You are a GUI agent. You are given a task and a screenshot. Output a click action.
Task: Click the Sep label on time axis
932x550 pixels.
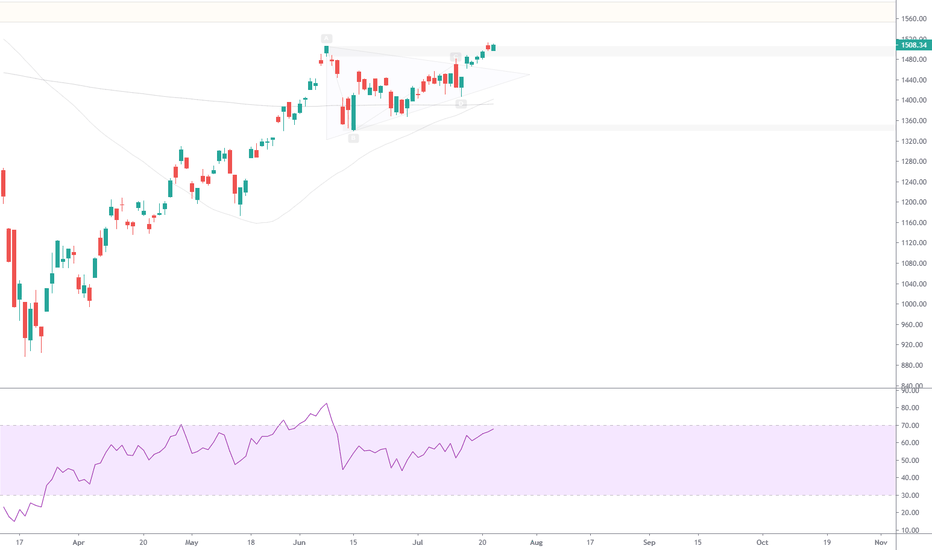(649, 542)
